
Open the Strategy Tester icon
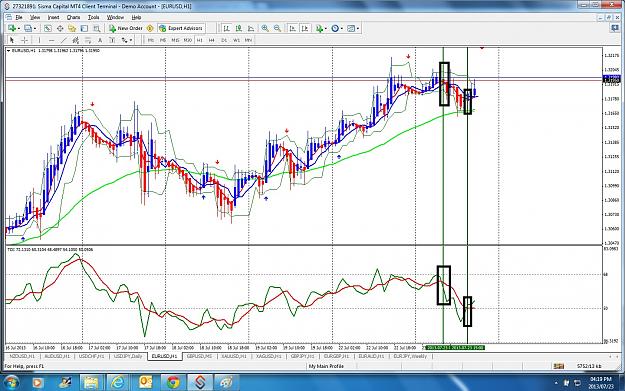(x=96, y=28)
